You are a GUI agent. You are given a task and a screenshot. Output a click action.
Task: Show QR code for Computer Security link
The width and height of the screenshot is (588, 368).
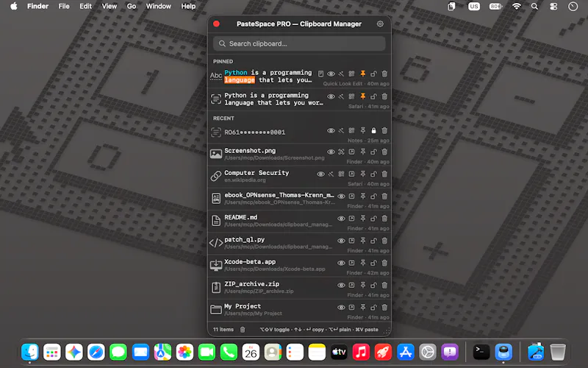[x=341, y=174]
